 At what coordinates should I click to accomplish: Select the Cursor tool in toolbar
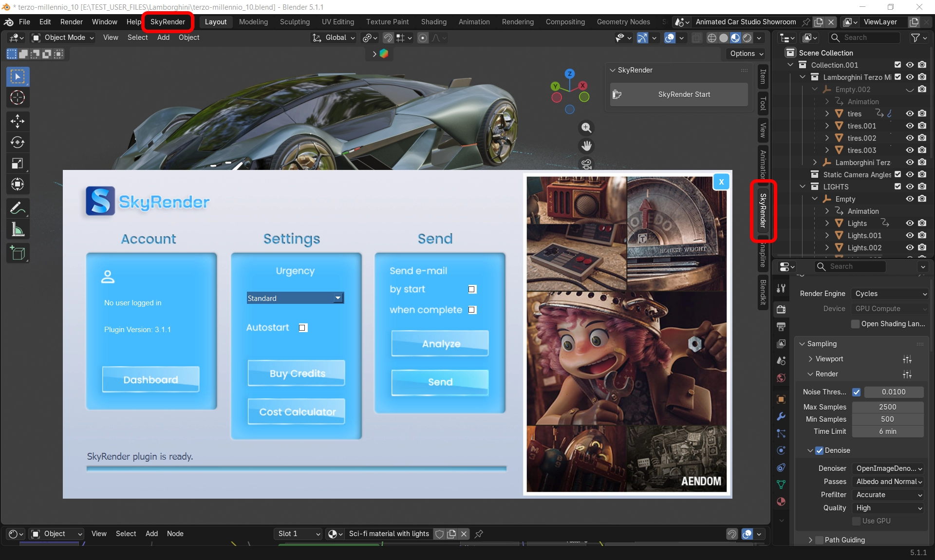point(18,98)
